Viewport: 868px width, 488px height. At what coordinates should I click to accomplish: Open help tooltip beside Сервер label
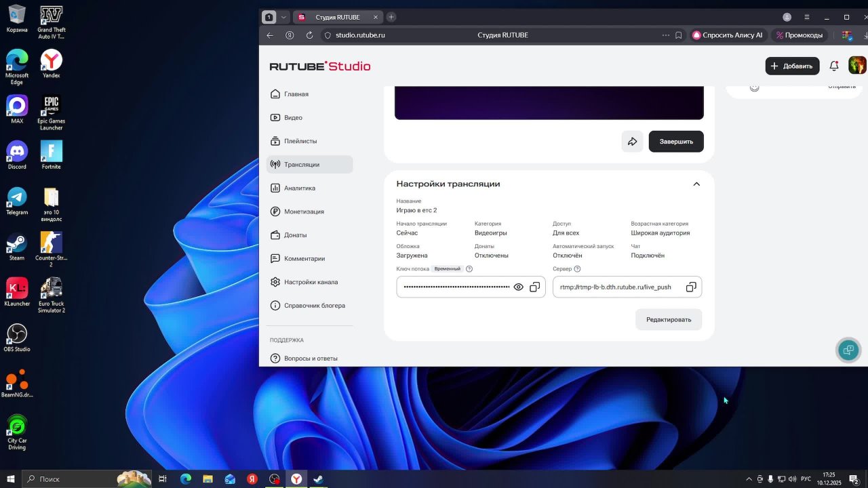coord(577,269)
